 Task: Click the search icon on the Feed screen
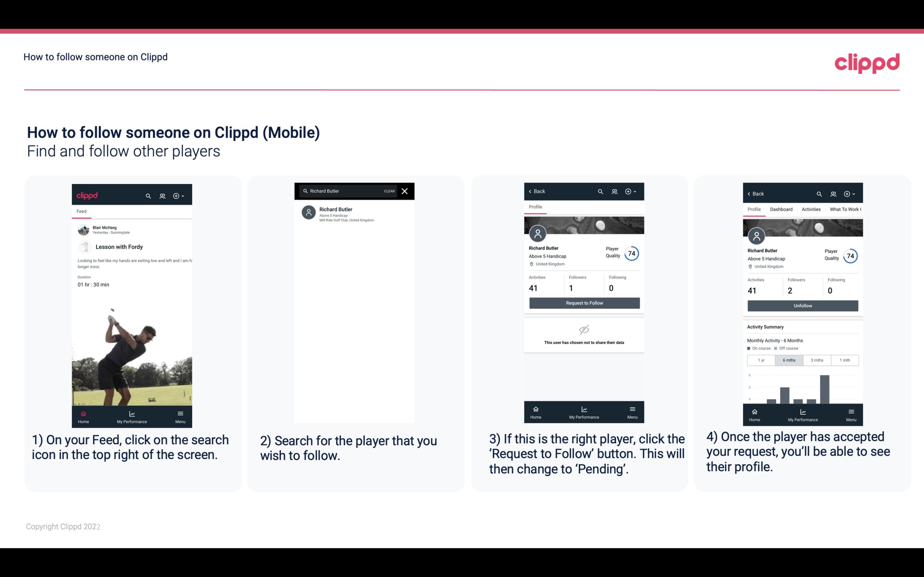tap(148, 195)
